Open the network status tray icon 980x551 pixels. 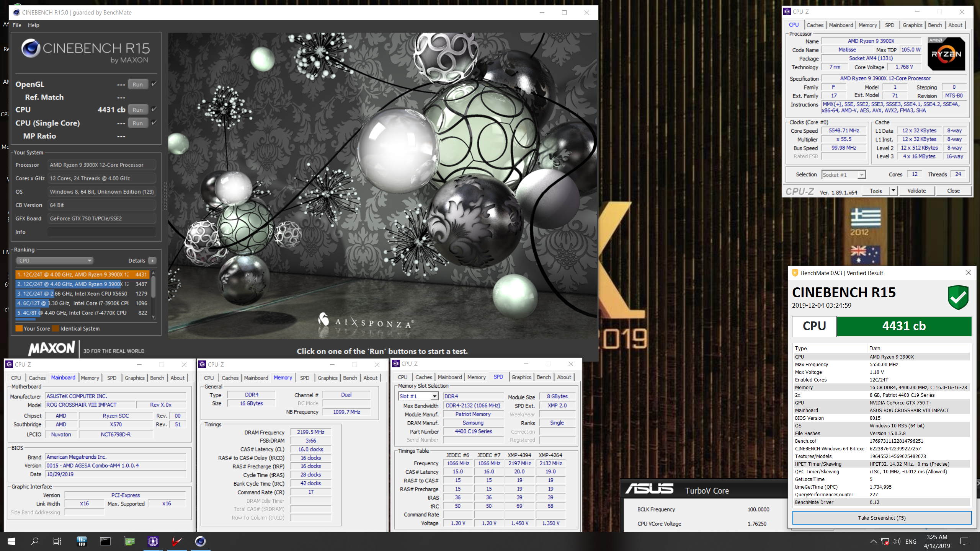pos(885,541)
